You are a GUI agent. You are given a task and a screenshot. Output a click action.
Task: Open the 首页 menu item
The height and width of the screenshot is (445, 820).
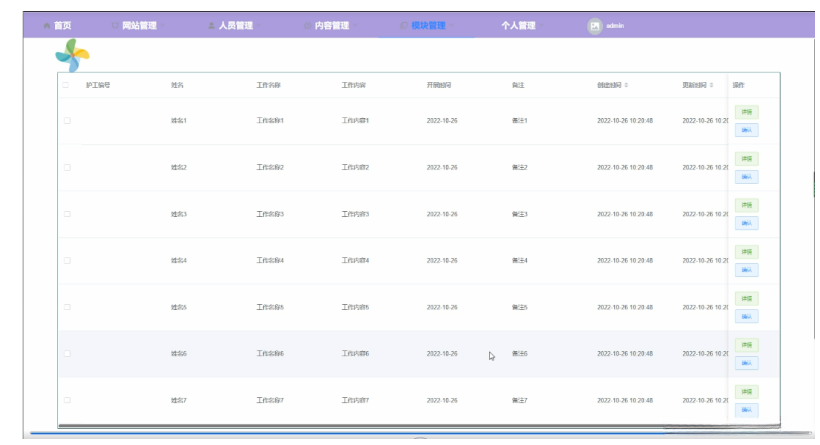(63, 26)
